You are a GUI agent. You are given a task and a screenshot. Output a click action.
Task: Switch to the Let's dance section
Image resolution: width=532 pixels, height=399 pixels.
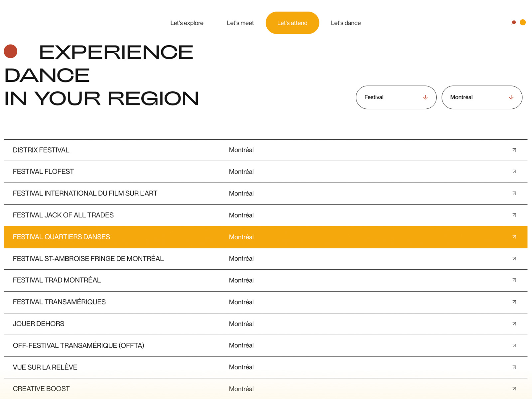click(345, 23)
